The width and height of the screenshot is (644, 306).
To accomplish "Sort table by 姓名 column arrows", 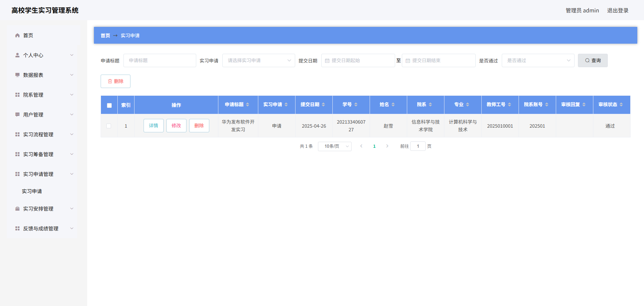I will (x=393, y=104).
